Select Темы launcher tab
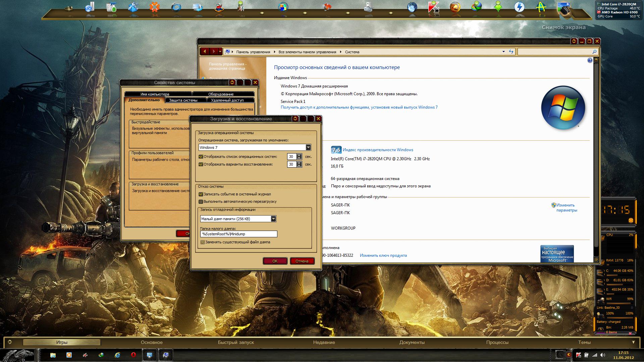This screenshot has height=362, width=644. click(584, 342)
